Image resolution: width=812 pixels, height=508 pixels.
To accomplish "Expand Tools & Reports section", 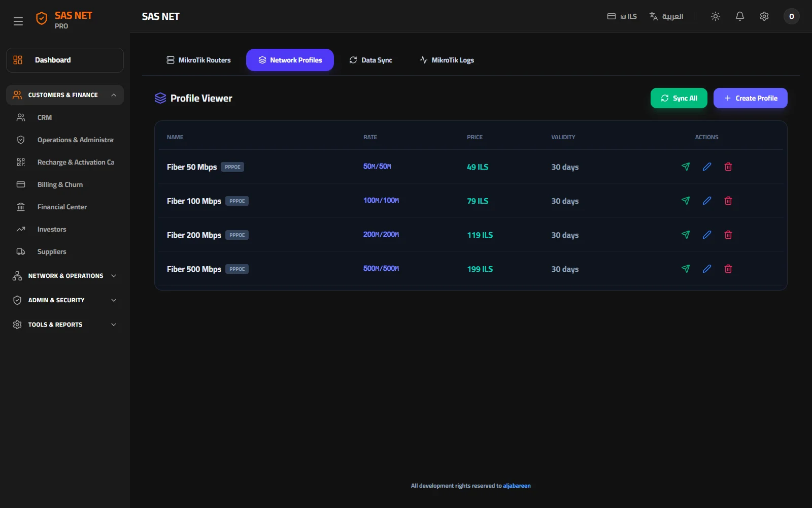I will pos(65,325).
